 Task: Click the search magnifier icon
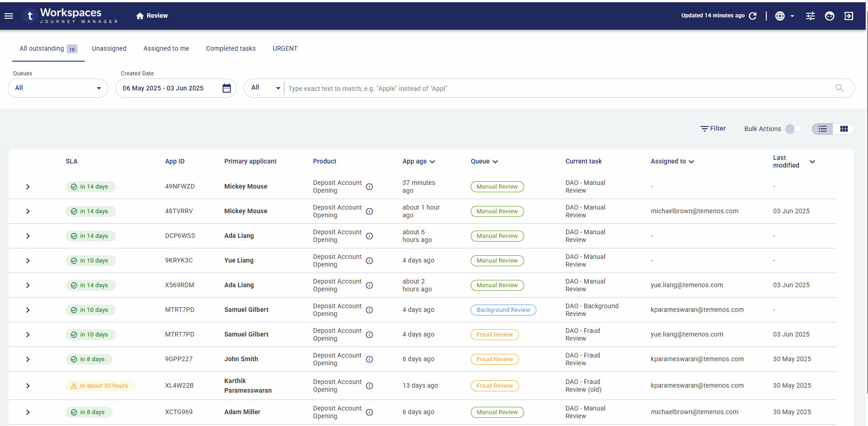(x=839, y=88)
